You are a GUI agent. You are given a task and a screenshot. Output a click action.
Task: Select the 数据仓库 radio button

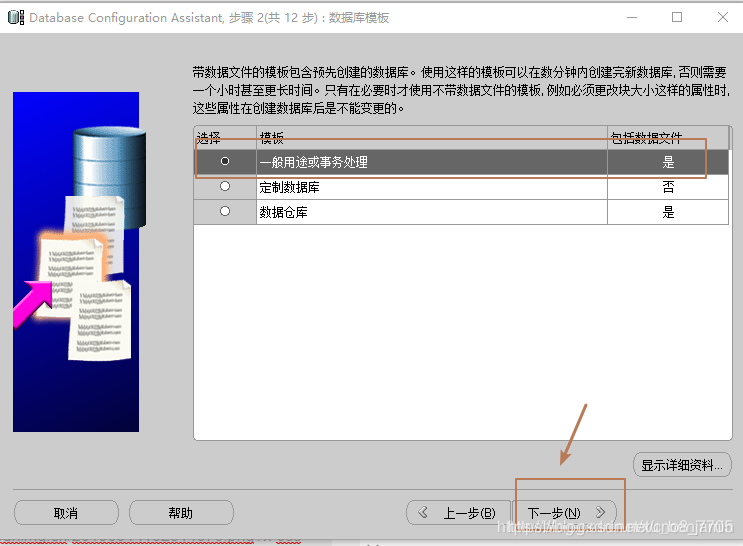coord(225,211)
